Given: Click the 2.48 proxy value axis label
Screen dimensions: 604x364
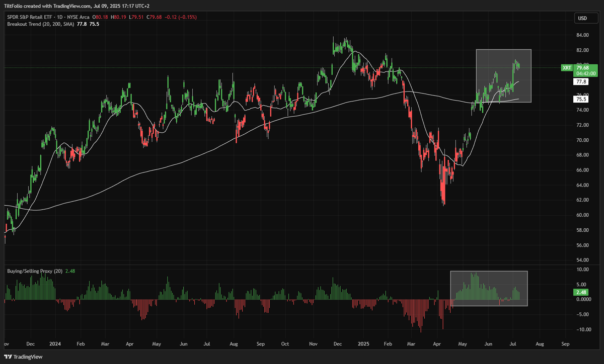Looking at the screenshot, I should pos(581,292).
